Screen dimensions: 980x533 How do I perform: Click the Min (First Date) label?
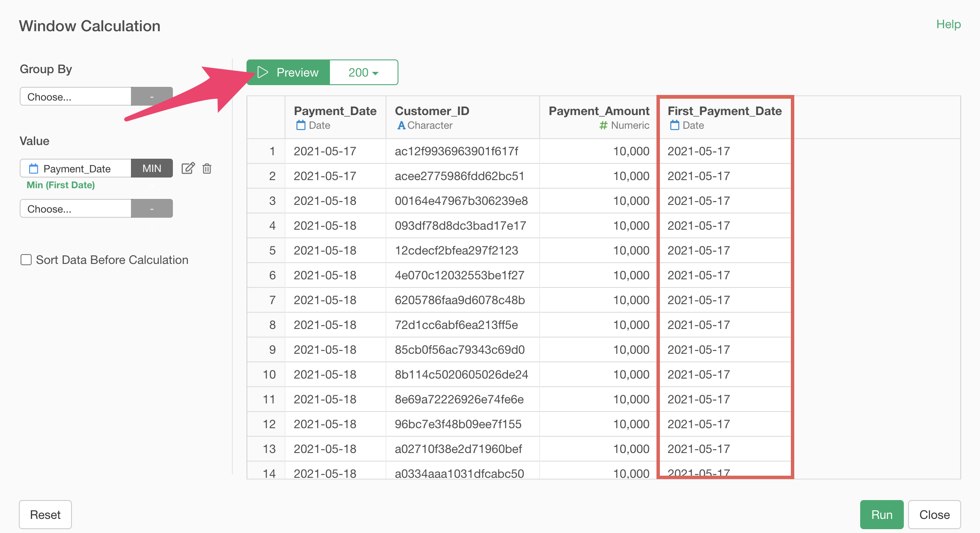(61, 185)
